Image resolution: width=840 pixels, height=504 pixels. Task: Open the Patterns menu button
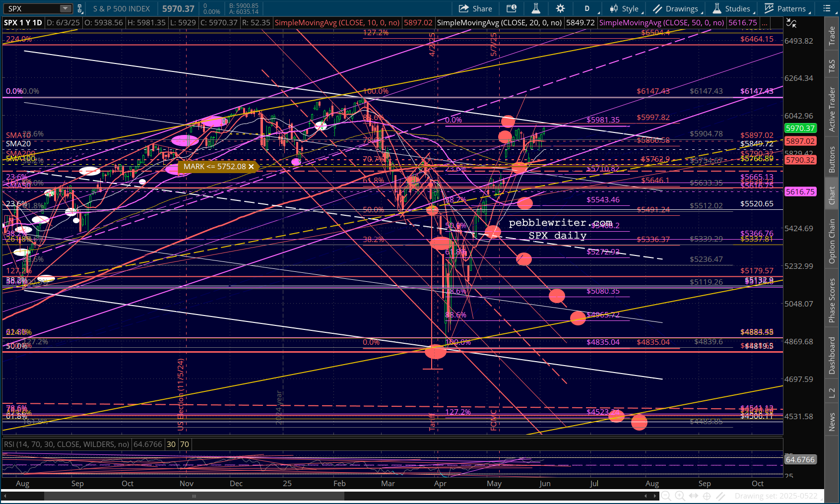[787, 8]
